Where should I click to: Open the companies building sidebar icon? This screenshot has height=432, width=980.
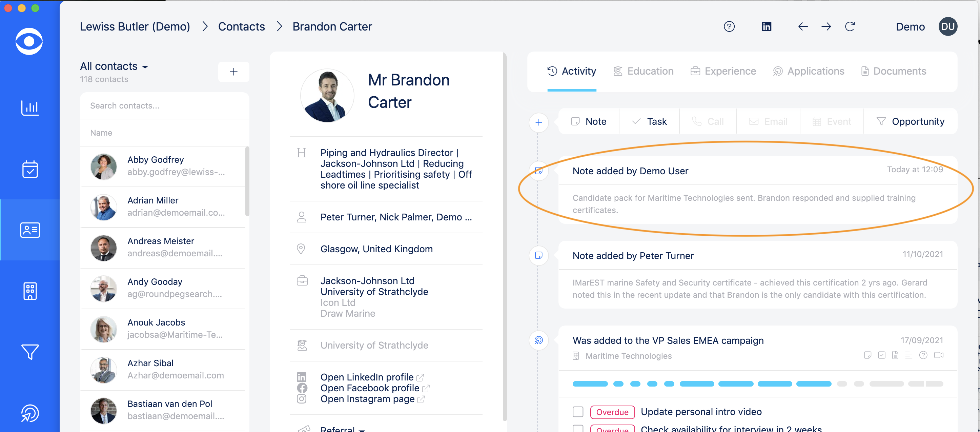30,291
